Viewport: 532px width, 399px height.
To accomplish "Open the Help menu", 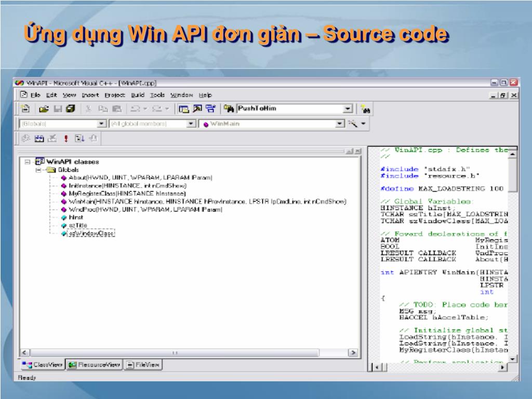I will pos(205,95).
